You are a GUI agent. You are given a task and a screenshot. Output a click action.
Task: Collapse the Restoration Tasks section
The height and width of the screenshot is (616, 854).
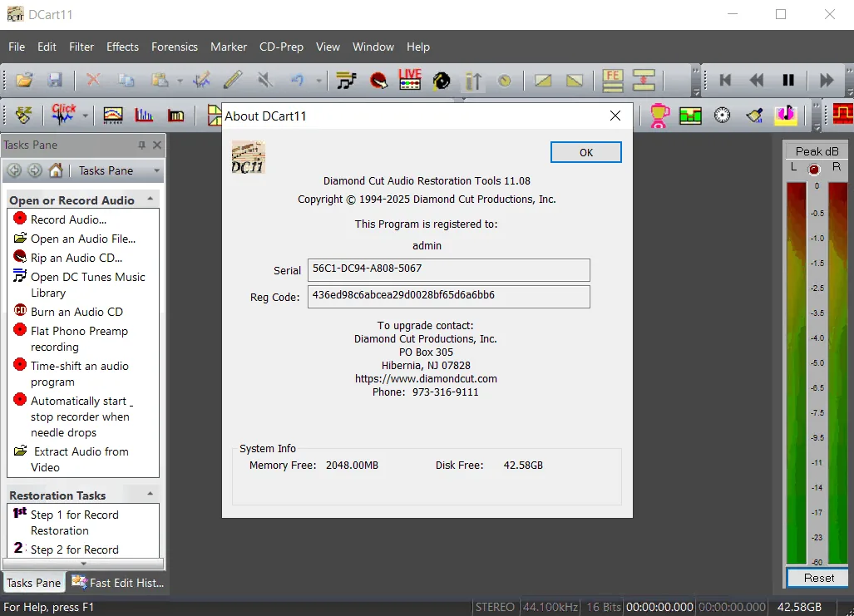[x=151, y=494]
